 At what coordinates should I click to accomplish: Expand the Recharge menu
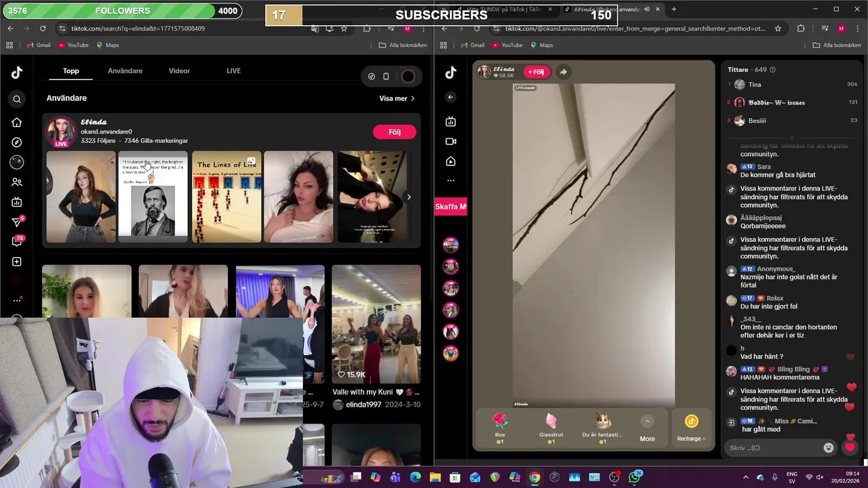click(691, 428)
